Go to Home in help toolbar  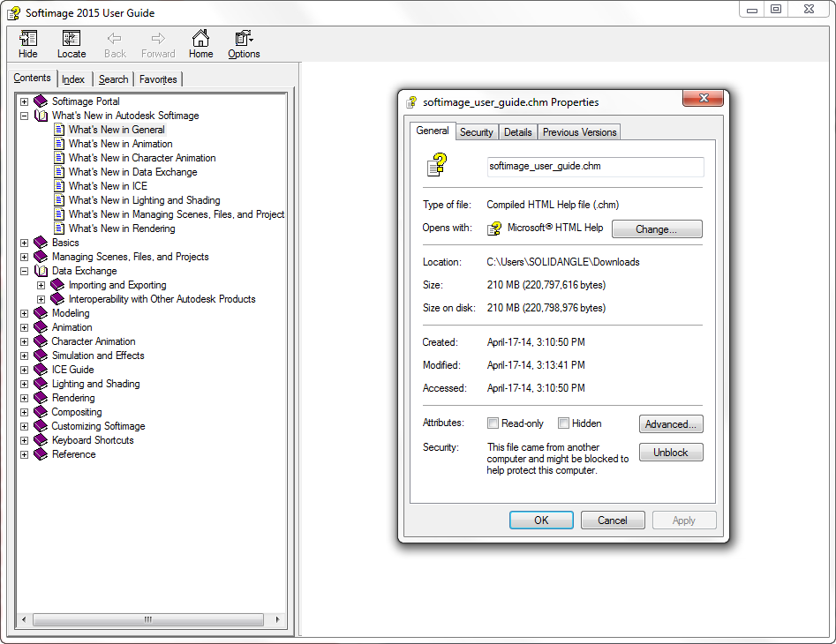click(200, 40)
